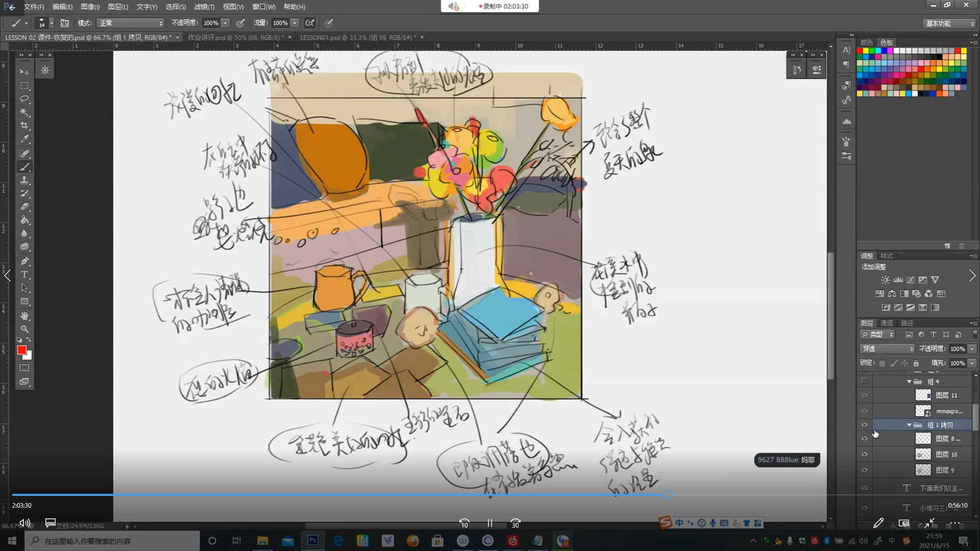Select the Clone Stamp tool
Screen dimensions: 980x551
24,180
